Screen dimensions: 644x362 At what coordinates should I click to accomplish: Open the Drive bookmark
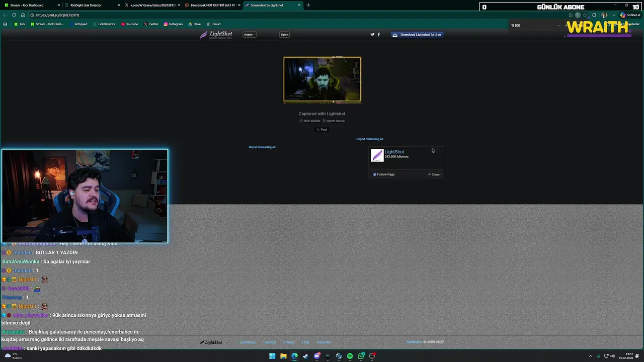pyautogui.click(x=194, y=24)
